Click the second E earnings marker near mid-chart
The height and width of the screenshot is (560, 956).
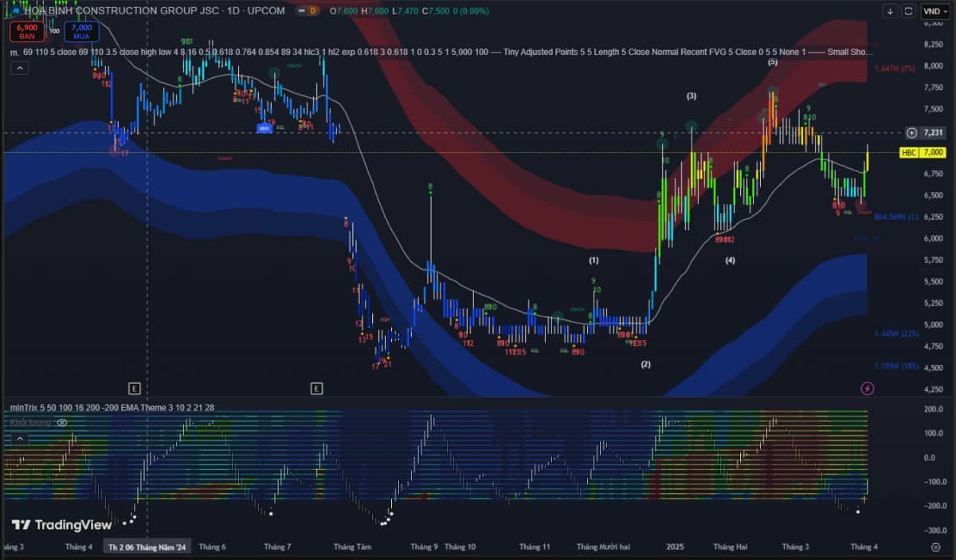coord(316,388)
